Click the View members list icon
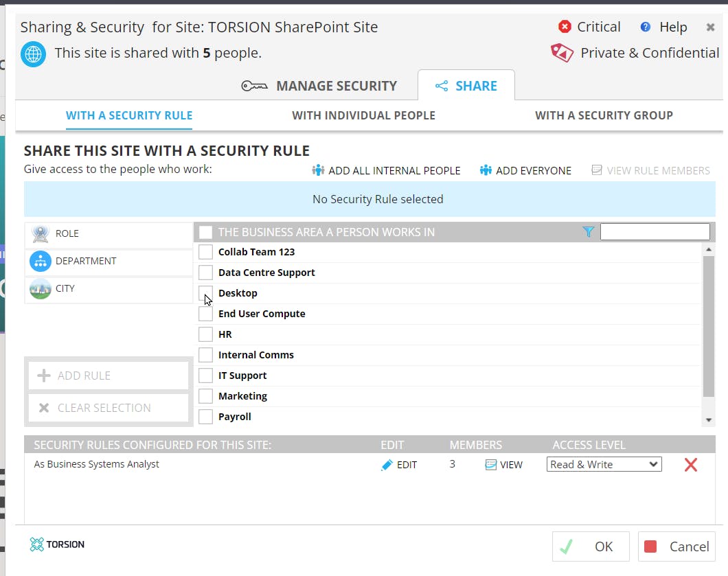This screenshot has width=728, height=576. pyautogui.click(x=491, y=465)
